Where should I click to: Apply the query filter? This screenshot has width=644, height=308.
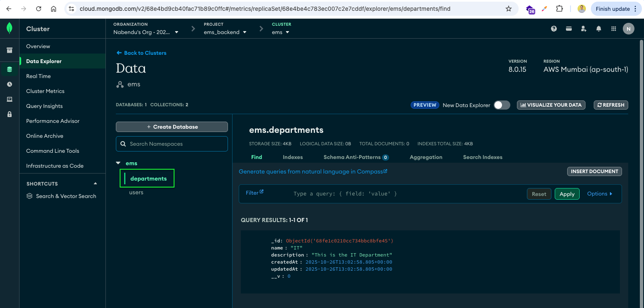click(567, 194)
